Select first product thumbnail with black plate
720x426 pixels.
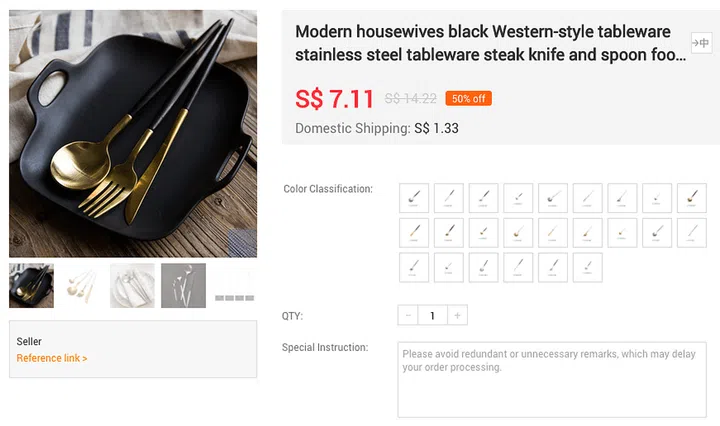32,286
